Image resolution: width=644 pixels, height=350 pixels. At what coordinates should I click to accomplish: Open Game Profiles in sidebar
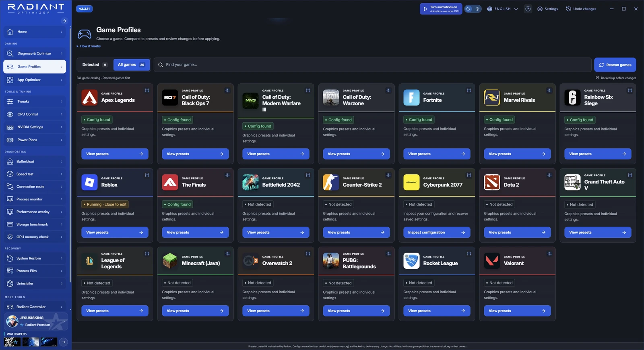tap(35, 67)
